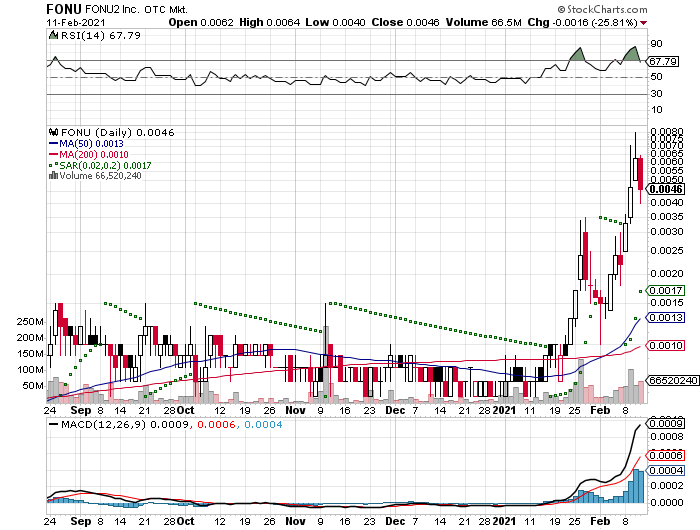
Task: Click the red 0.0010 MA200 price tag
Action: tap(666, 346)
